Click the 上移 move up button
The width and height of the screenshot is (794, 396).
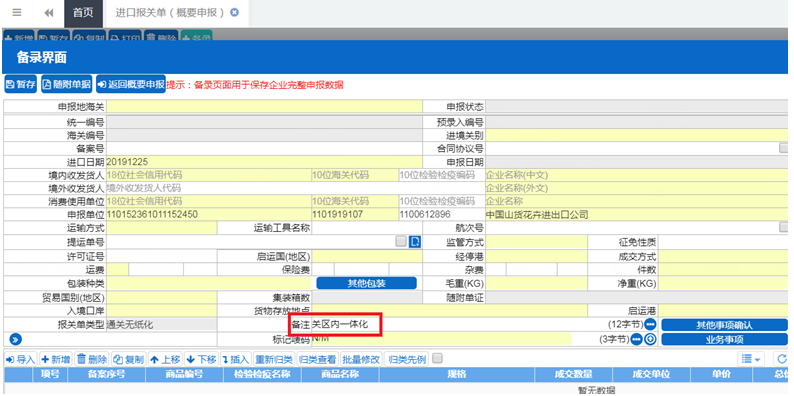tap(166, 360)
